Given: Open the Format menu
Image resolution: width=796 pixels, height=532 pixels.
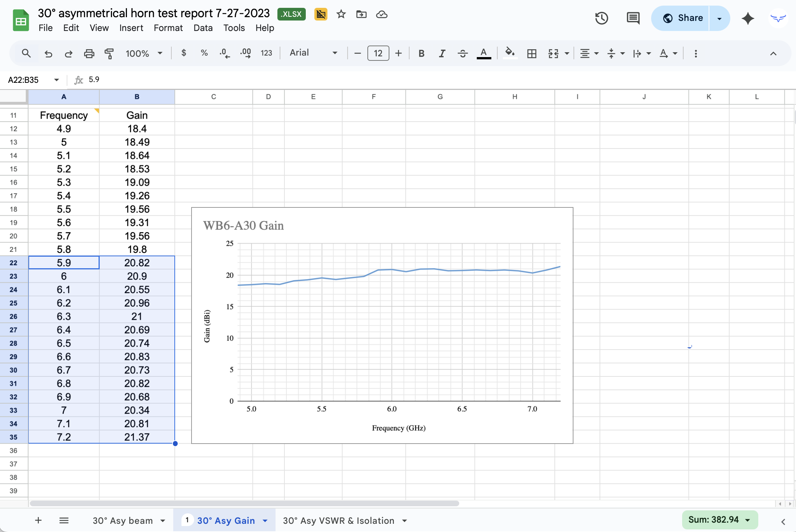Looking at the screenshot, I should click(x=168, y=28).
